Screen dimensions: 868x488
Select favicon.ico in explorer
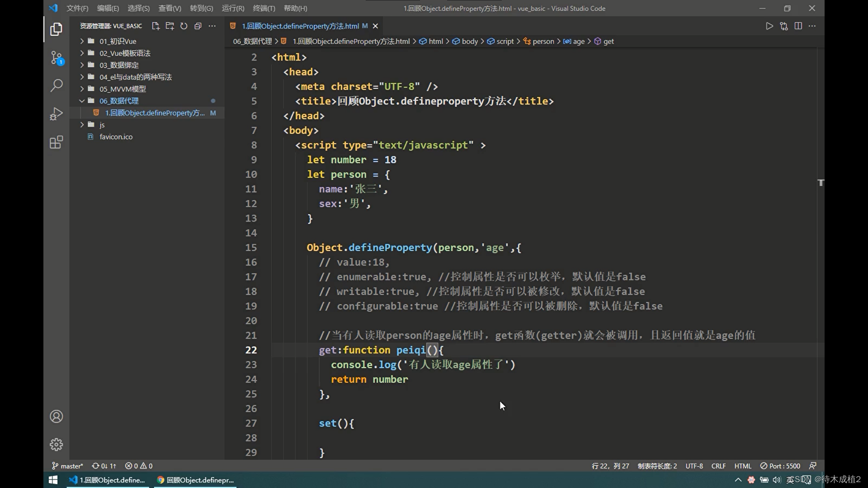click(116, 137)
